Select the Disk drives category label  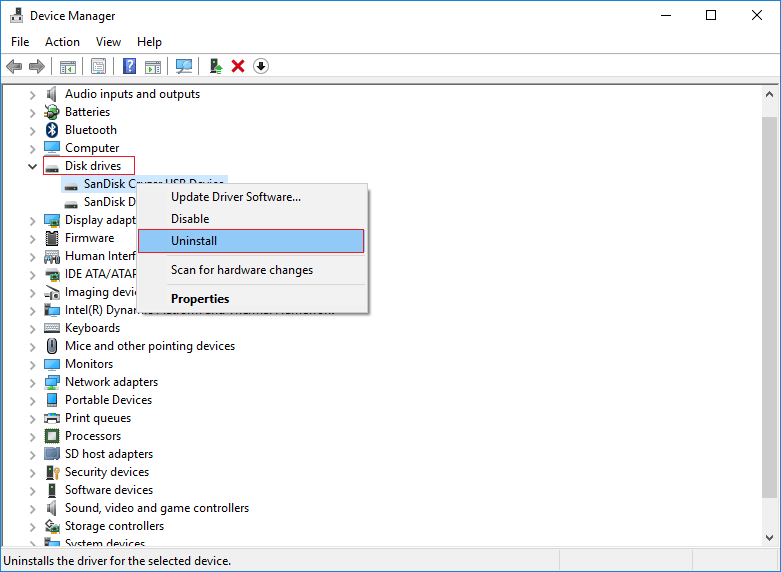(93, 166)
